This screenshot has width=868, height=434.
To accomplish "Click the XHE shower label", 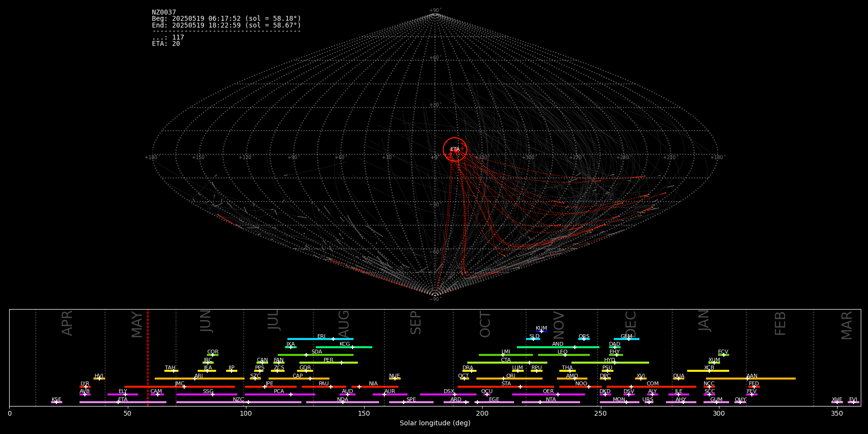I will [837, 400].
